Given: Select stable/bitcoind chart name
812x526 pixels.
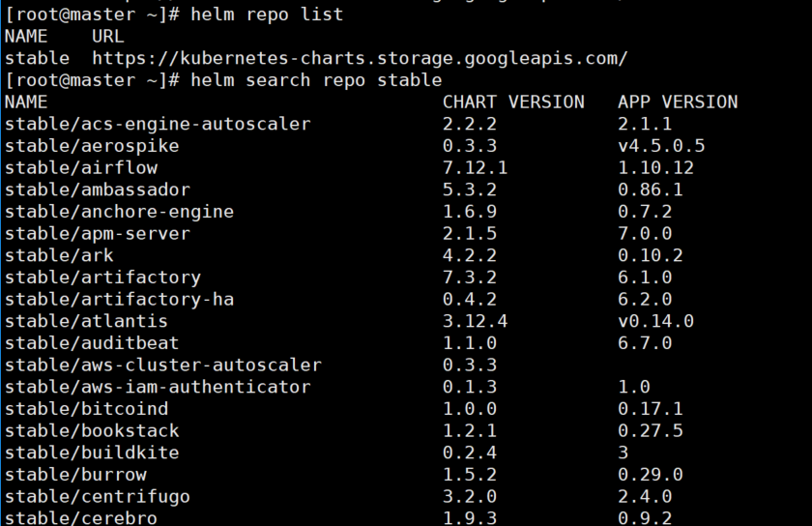Looking at the screenshot, I should (x=86, y=409).
